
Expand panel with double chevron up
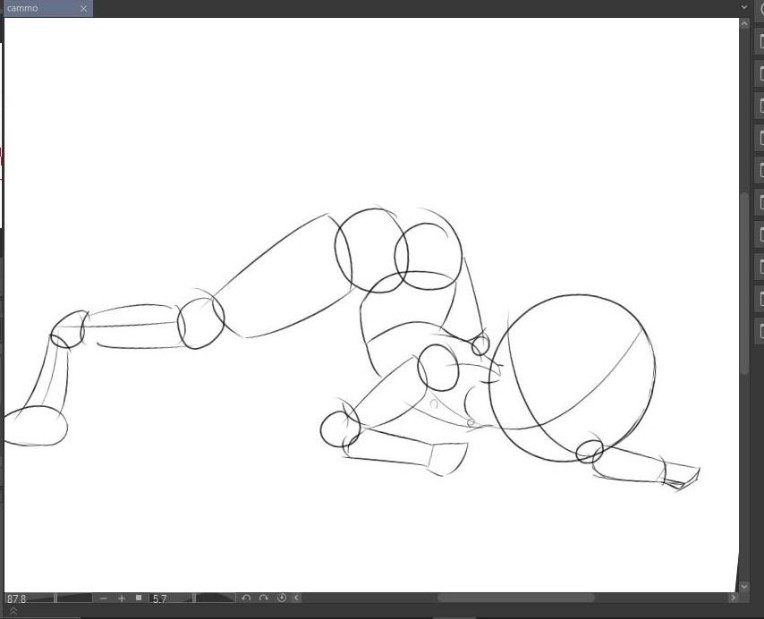pyautogui.click(x=13, y=611)
